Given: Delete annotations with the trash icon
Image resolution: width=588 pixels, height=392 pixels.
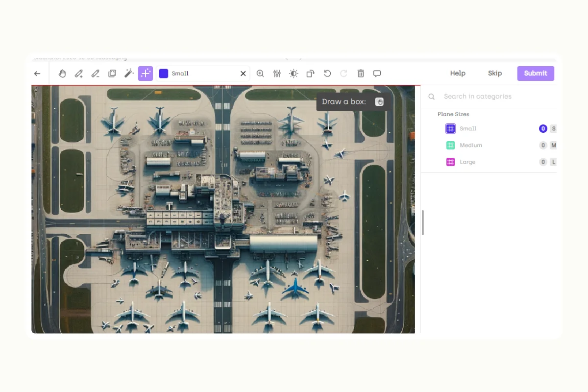Looking at the screenshot, I should [x=361, y=73].
